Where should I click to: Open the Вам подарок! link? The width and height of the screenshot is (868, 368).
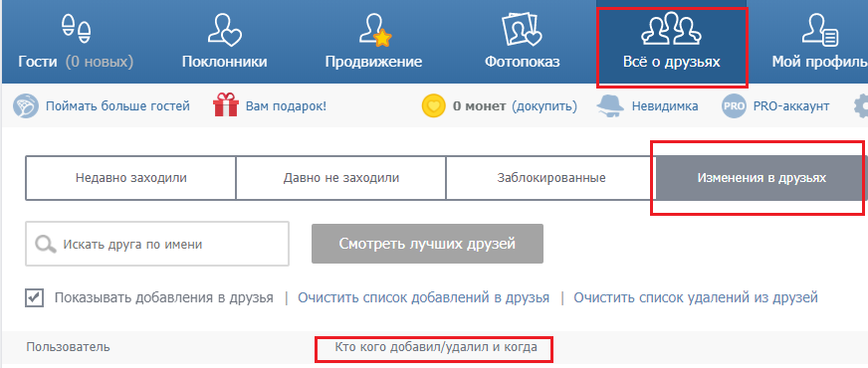[x=286, y=105]
